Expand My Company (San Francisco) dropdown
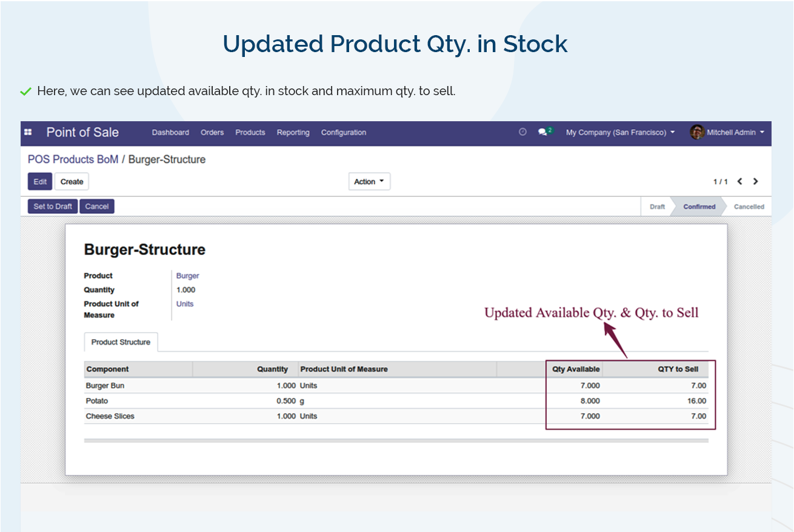Image resolution: width=794 pixels, height=532 pixels. (620, 132)
